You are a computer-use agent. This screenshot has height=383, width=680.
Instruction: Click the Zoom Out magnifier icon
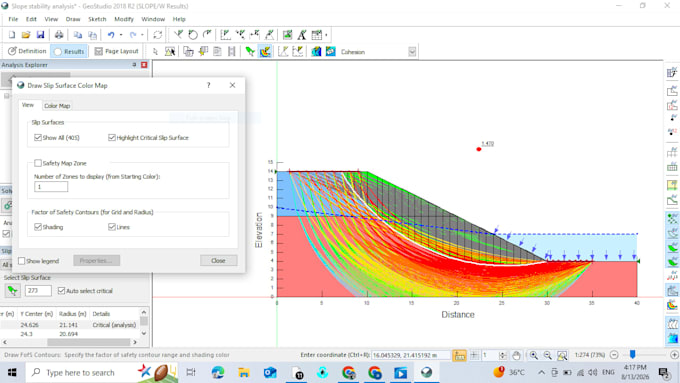[548, 355]
